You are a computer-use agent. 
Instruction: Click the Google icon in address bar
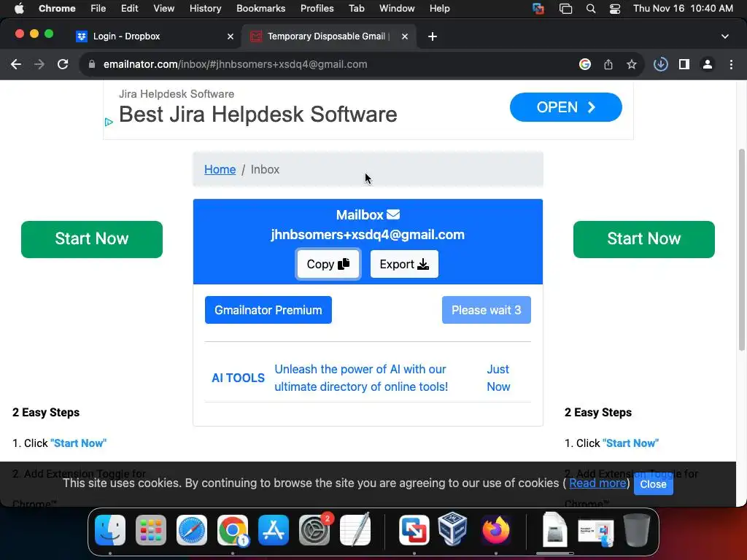585,64
